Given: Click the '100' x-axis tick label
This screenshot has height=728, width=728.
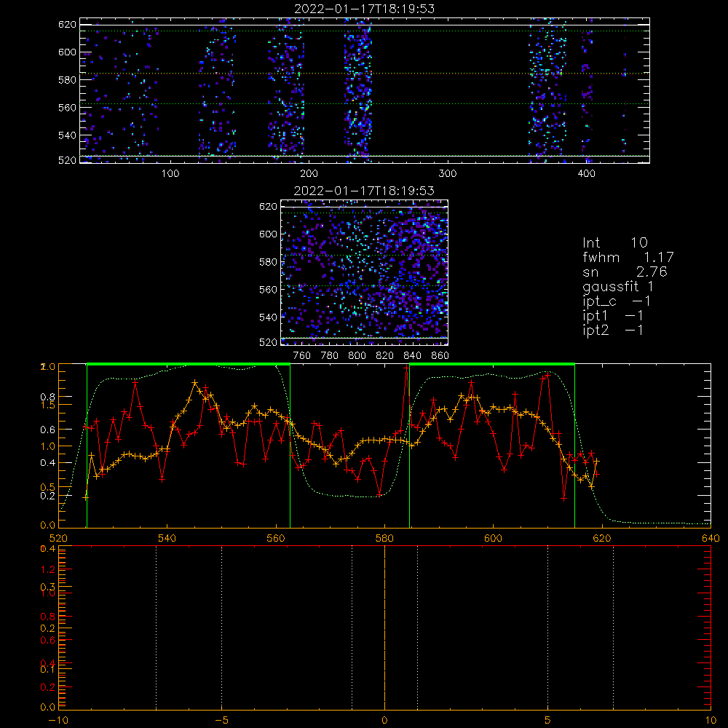Looking at the screenshot, I should (x=170, y=174).
